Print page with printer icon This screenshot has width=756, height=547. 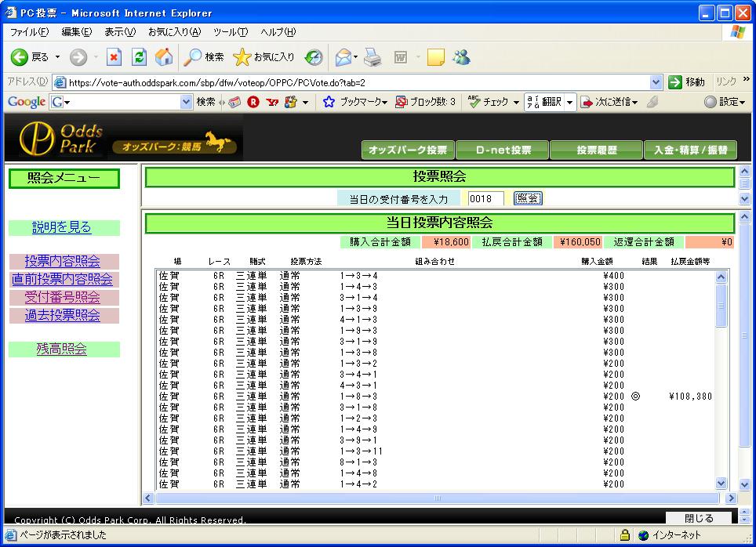click(373, 57)
